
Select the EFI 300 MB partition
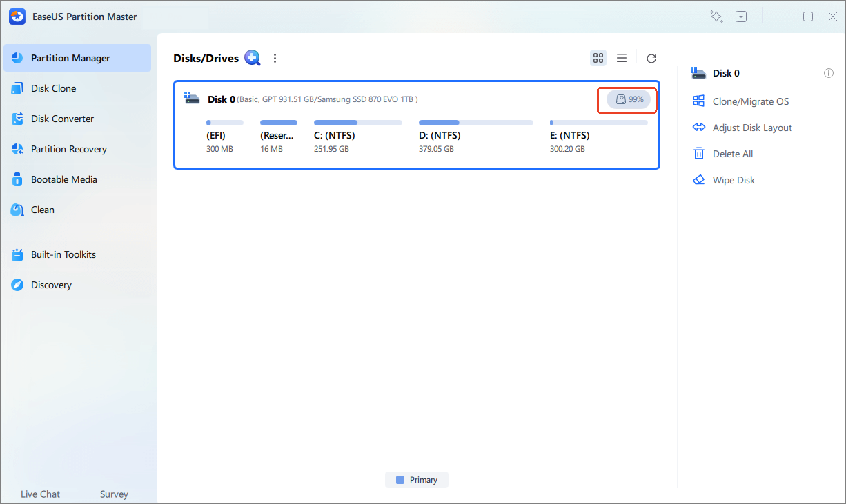point(224,137)
